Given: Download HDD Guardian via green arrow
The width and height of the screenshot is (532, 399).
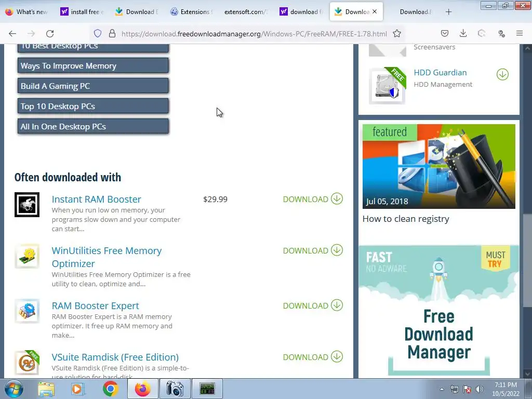Looking at the screenshot, I should [502, 74].
